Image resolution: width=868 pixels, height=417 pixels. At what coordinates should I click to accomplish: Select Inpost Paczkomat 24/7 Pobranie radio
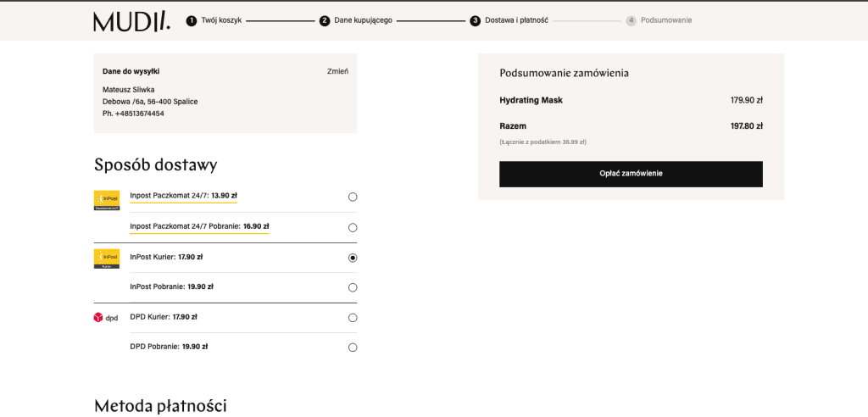(353, 227)
